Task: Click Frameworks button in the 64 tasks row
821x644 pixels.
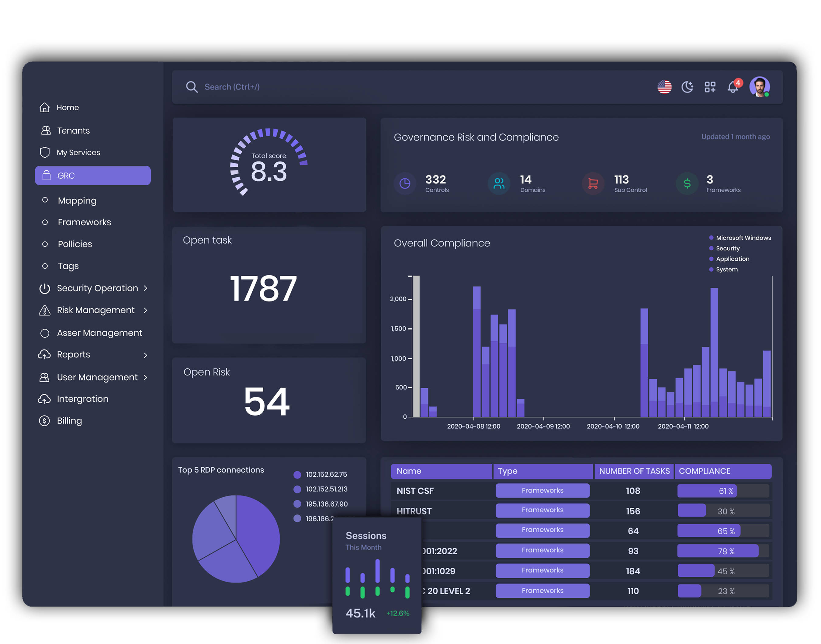Action: (542, 531)
